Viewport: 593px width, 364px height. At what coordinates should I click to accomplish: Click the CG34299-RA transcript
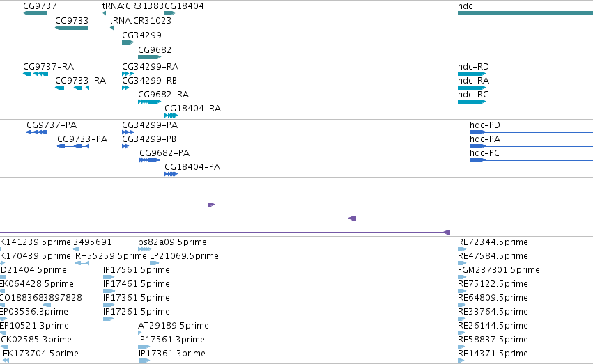pos(128,74)
